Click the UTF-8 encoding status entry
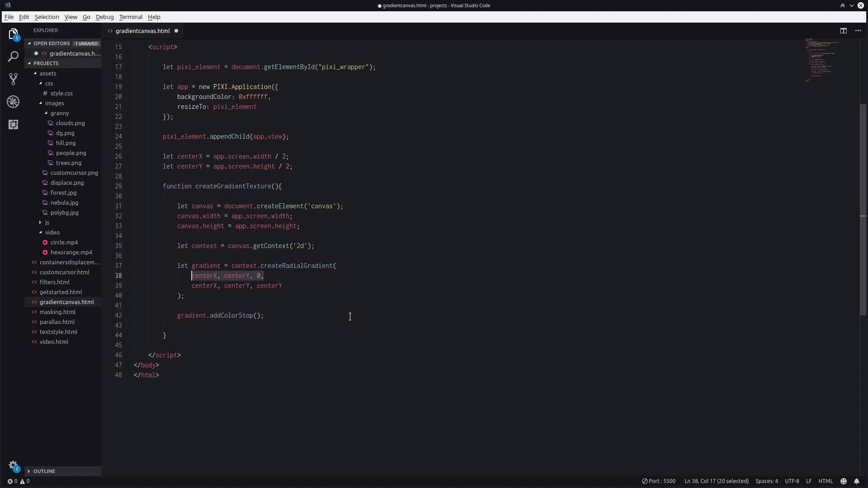The image size is (868, 488). (792, 481)
